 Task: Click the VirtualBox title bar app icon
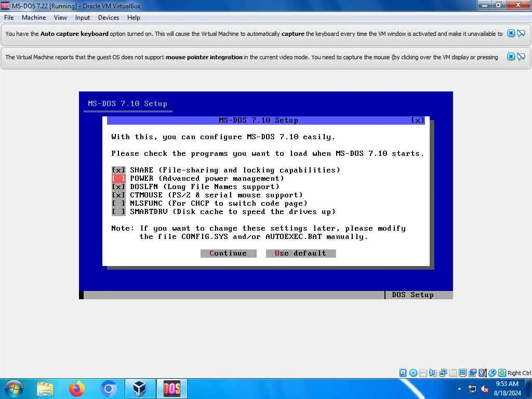(x=5, y=5)
